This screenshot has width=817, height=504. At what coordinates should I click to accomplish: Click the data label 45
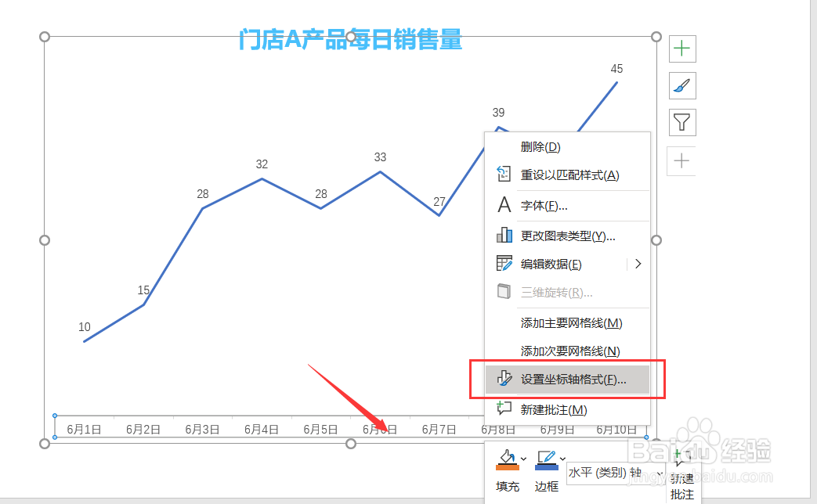pyautogui.click(x=616, y=69)
